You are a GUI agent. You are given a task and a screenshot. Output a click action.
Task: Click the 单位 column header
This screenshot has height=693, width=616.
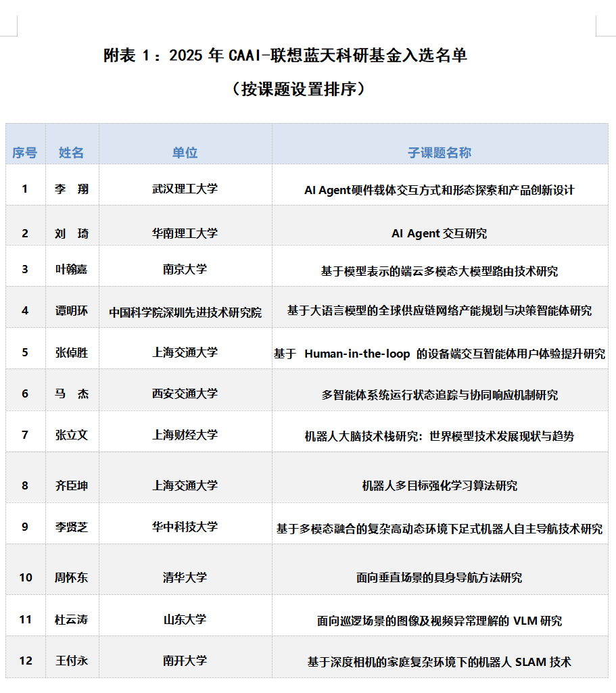click(x=185, y=153)
